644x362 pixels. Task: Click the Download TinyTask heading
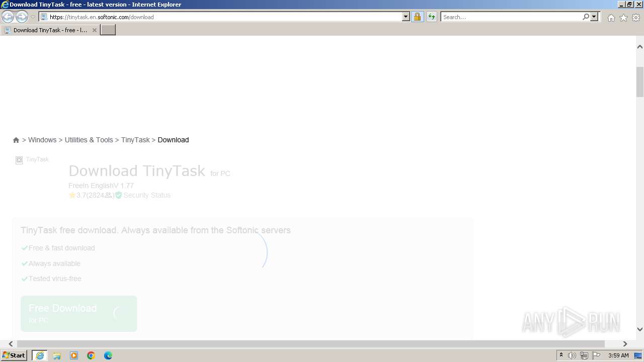click(x=137, y=171)
